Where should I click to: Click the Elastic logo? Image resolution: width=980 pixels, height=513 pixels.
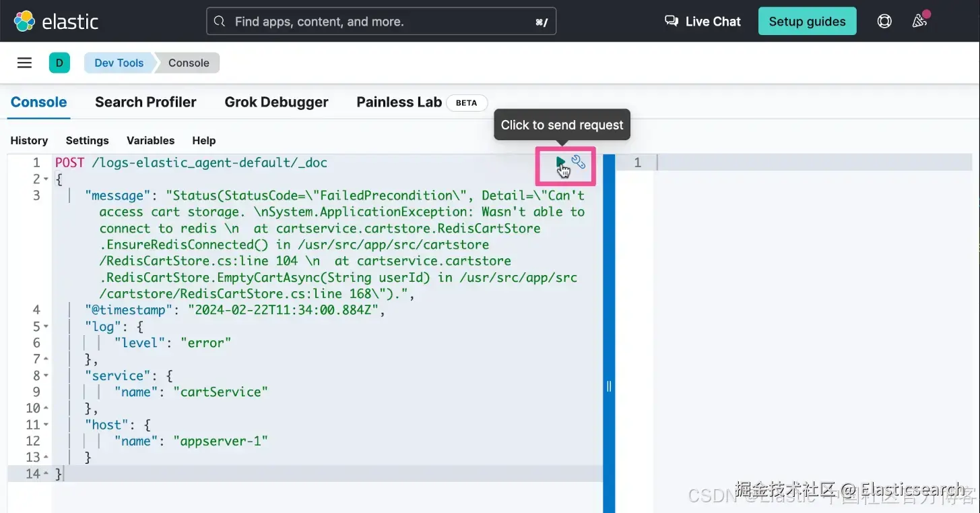[57, 21]
